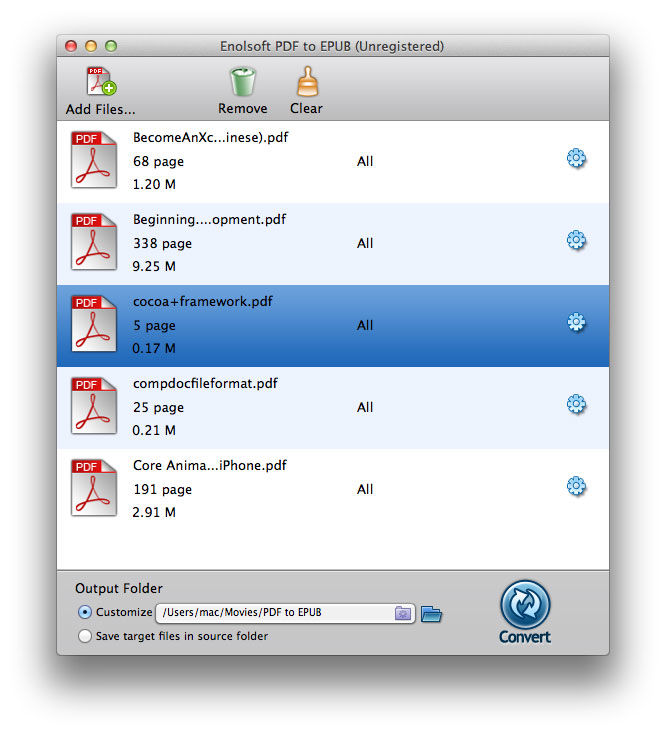
Task: Start conversion with the Convert button
Action: pyautogui.click(x=525, y=612)
